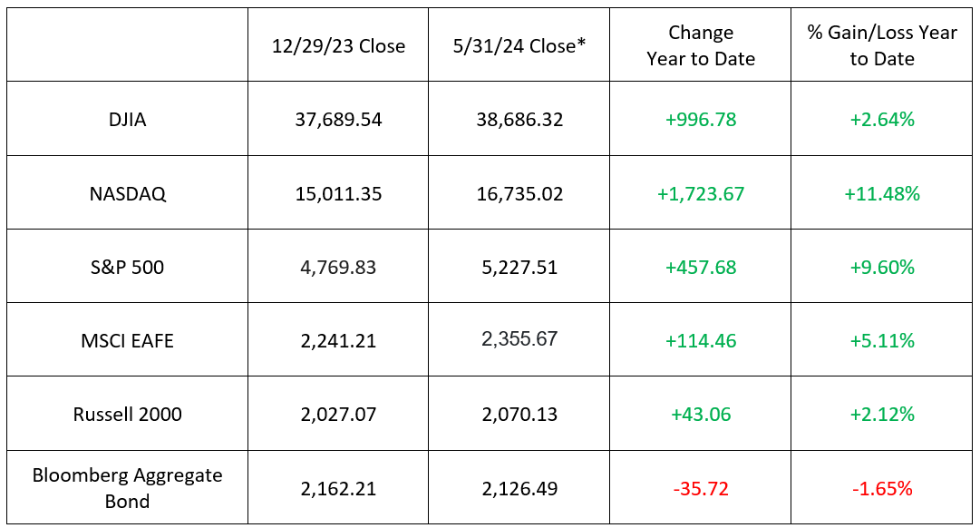Click the NASDAQ close value 16,735.02
980x528 pixels.
pos(519,194)
